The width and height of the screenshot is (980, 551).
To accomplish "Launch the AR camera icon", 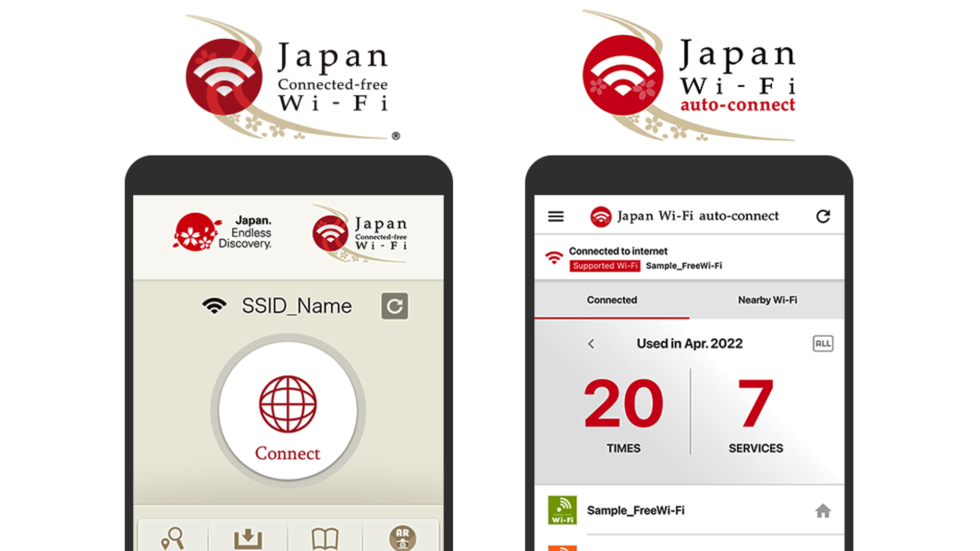I will coord(403,538).
